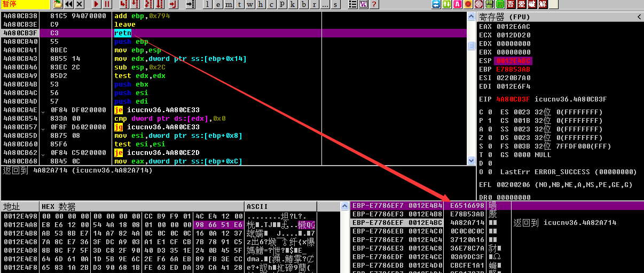Open the Help question mark icon
Image resolution: width=644 pixels, height=273 pixels.
pyautogui.click(x=374, y=4)
